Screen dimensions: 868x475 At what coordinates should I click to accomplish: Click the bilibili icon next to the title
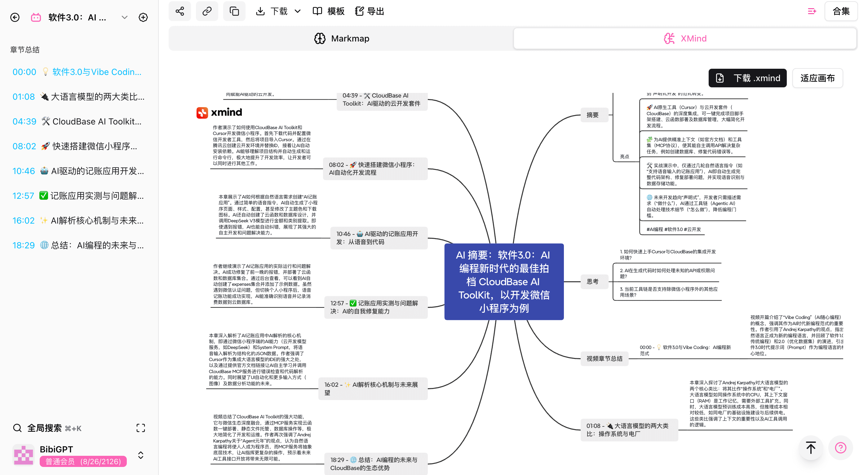tap(36, 17)
